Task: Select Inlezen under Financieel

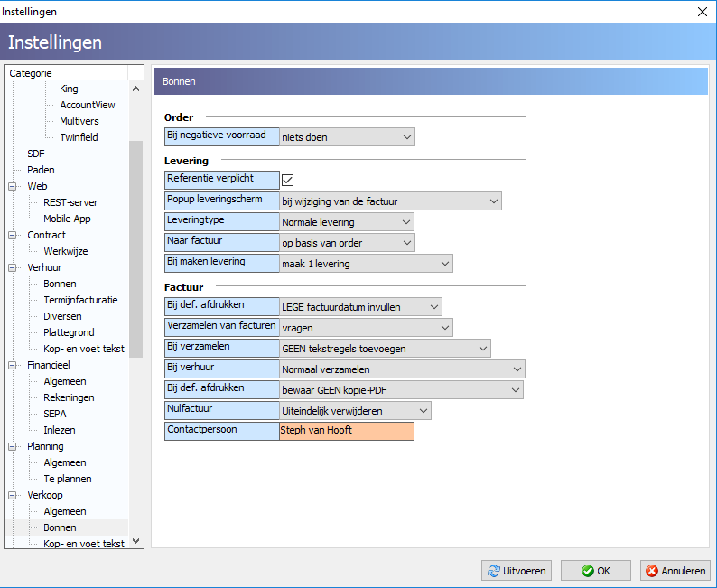Action: tap(60, 430)
